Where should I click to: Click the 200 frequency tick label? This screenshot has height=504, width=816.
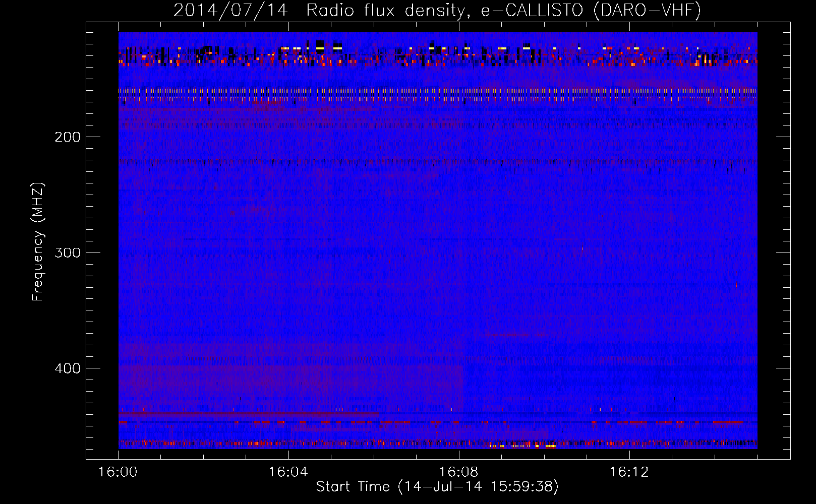pyautogui.click(x=68, y=137)
